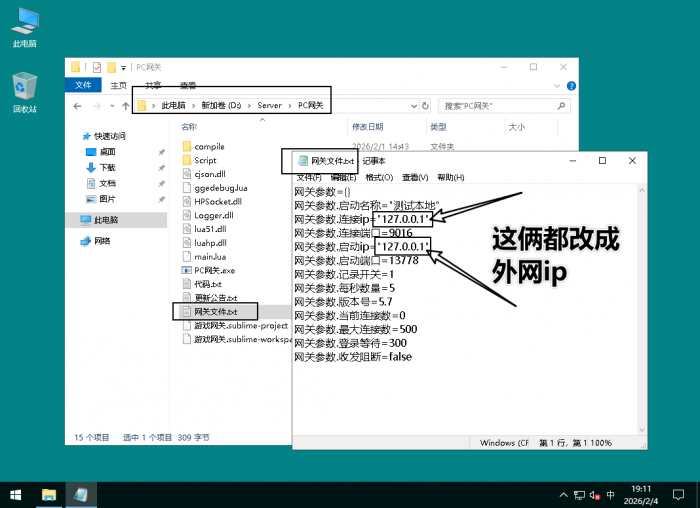Viewport: 700px width, 508px height.
Task: Select main.lua file
Action: click(x=204, y=257)
